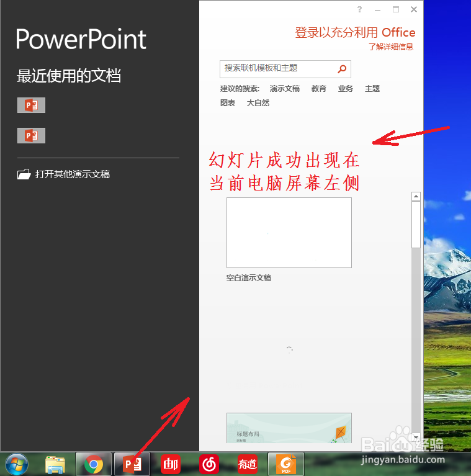The image size is (471, 476).
Task: Click the template list scroll-up arrow
Action: pos(416,196)
